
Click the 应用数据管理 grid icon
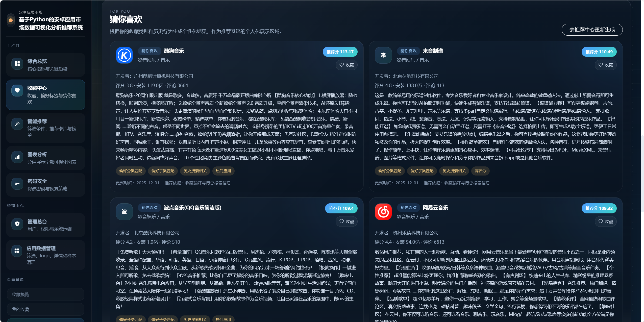(x=17, y=251)
